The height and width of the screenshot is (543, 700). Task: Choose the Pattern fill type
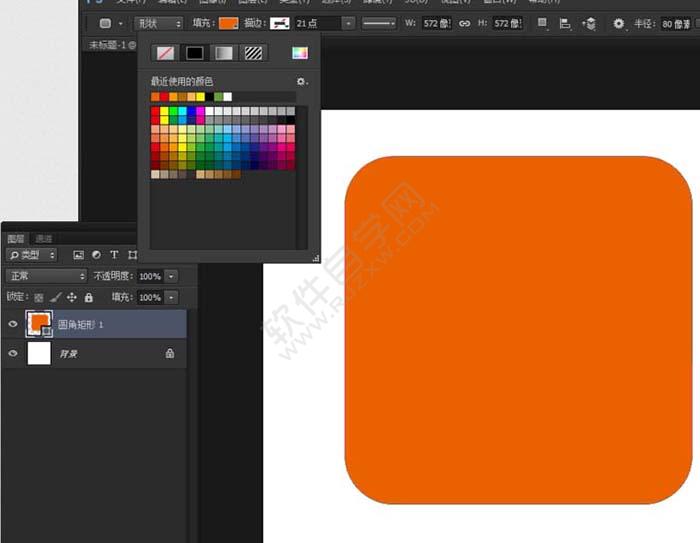tap(254, 53)
